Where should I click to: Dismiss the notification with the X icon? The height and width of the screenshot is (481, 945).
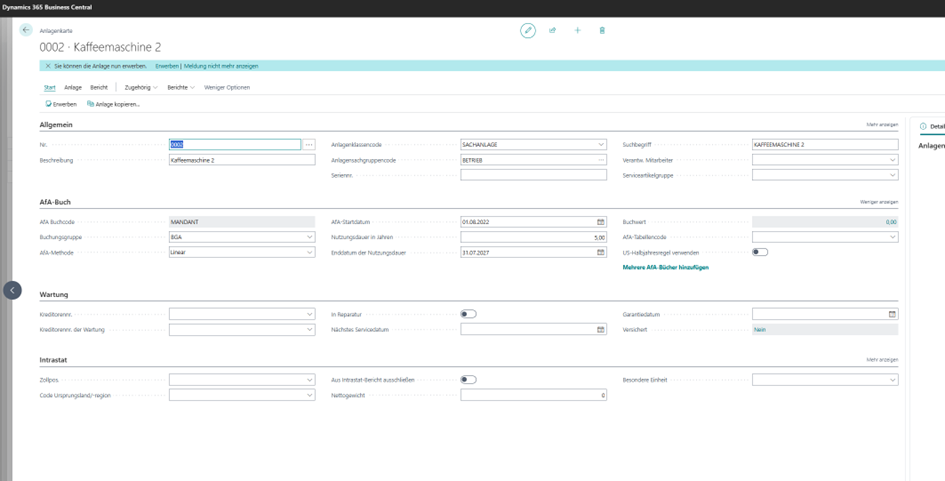pyautogui.click(x=47, y=66)
